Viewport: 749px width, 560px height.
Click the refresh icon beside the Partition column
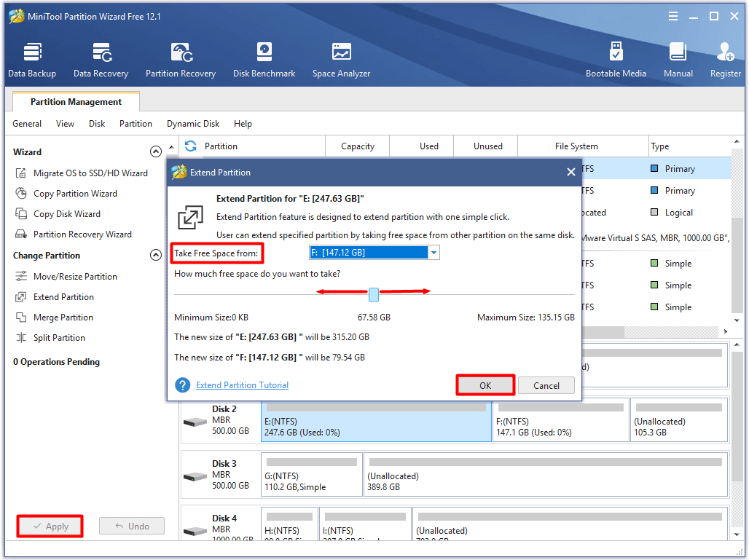pyautogui.click(x=191, y=146)
